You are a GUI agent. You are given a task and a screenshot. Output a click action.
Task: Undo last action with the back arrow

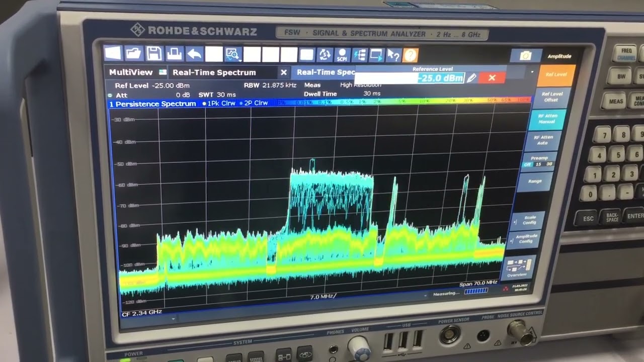click(194, 54)
